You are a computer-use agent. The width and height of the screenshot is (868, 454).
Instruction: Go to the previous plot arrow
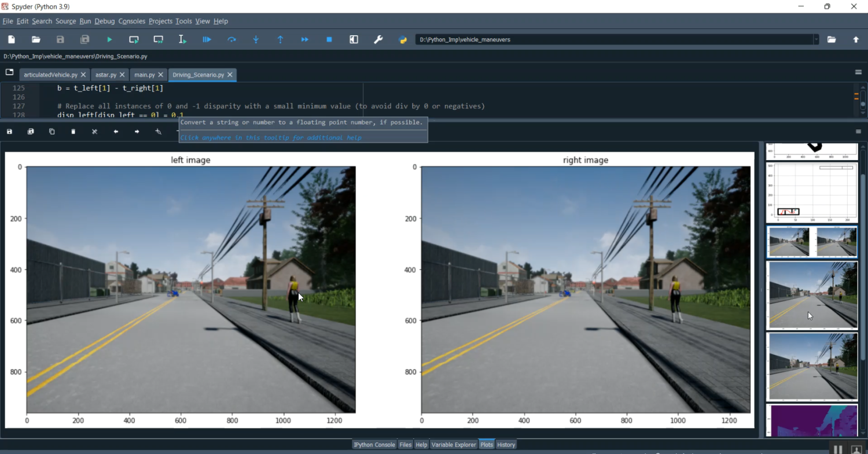116,132
